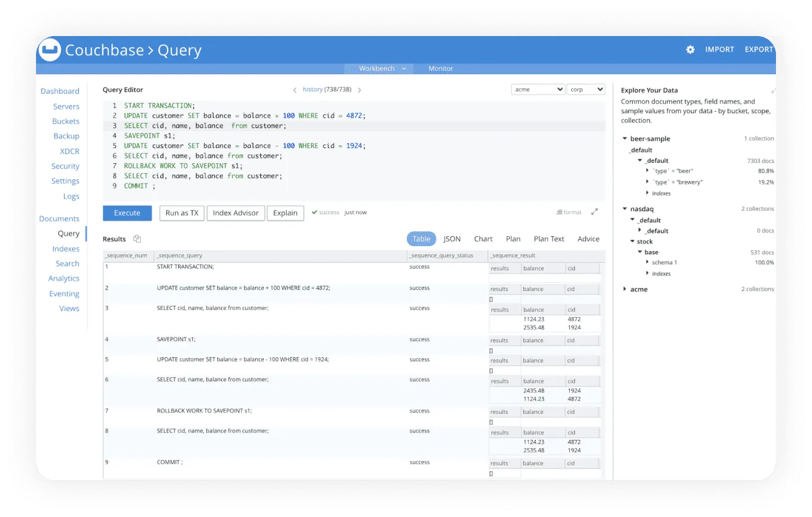
Task: Open the Plan Text results tab
Action: 549,239
